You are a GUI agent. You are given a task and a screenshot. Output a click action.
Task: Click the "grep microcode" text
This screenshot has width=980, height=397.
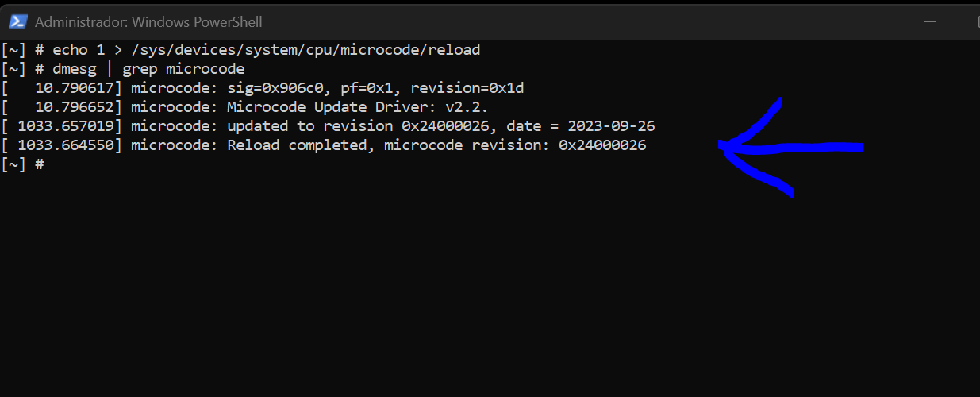click(183, 69)
